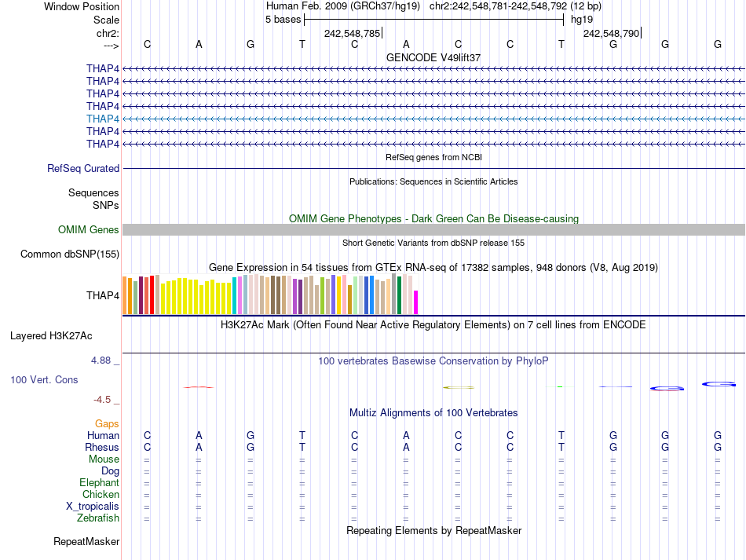Click the 242,548,785 position marker
Screen dimensions: 746x560
tap(352, 33)
